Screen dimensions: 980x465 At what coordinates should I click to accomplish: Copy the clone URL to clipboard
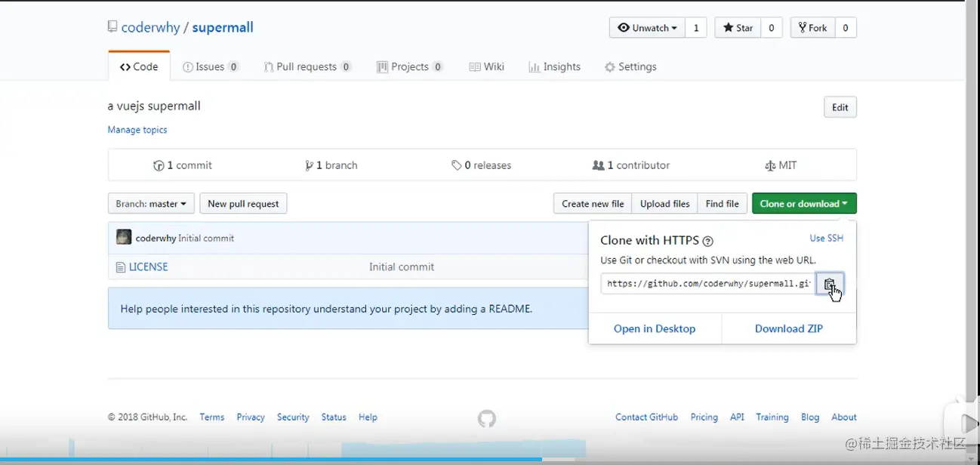point(829,285)
